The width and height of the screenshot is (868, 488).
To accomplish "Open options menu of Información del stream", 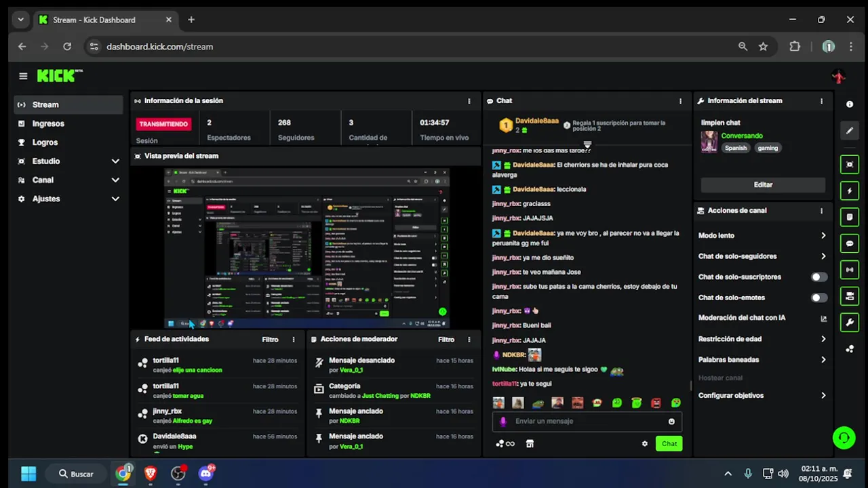I will coord(821,101).
